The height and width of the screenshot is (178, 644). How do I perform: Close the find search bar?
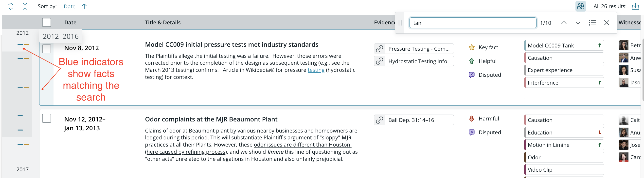(x=607, y=23)
